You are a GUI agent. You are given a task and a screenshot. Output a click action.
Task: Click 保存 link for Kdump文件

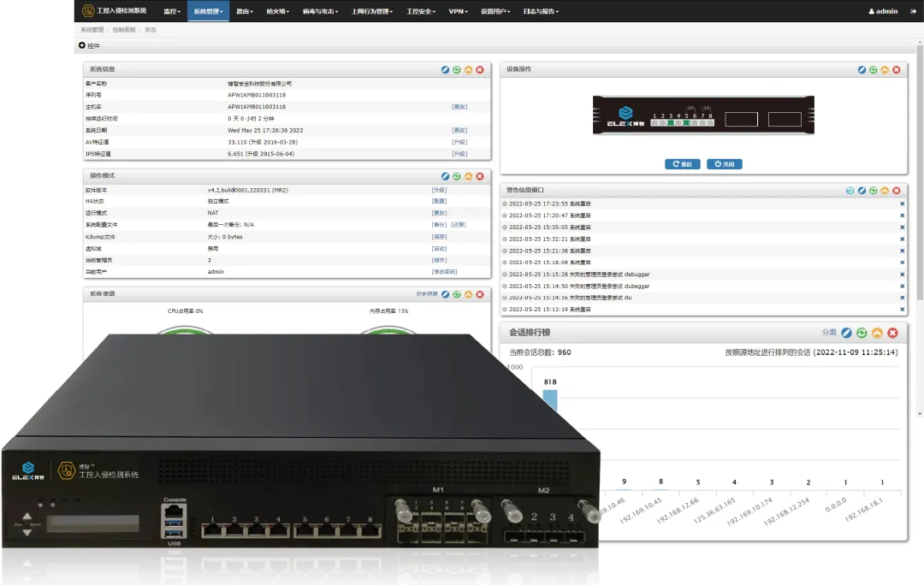click(x=440, y=237)
